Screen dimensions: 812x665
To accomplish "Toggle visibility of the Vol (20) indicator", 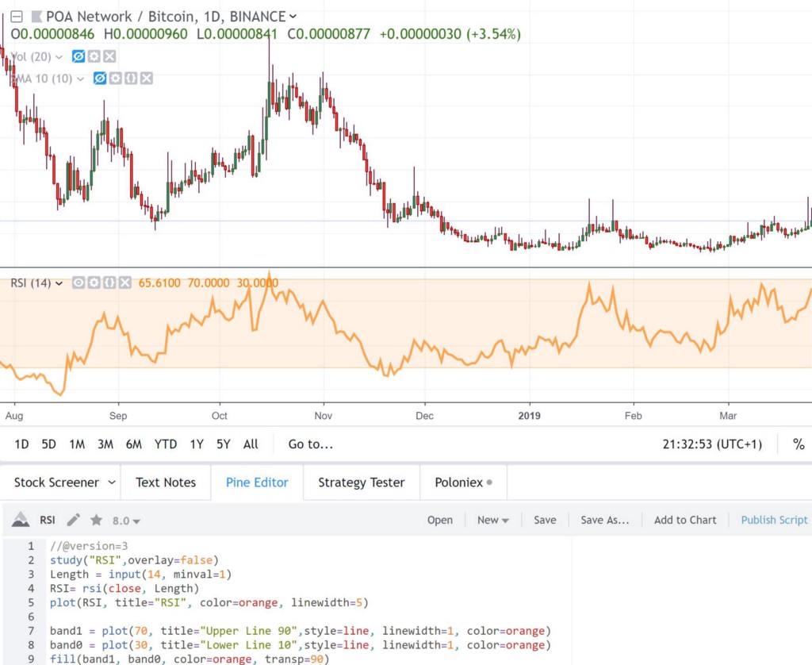I will pos(79,56).
